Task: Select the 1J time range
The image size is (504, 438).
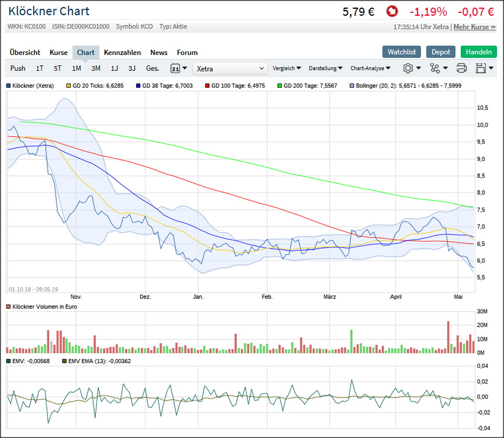Action: point(115,68)
